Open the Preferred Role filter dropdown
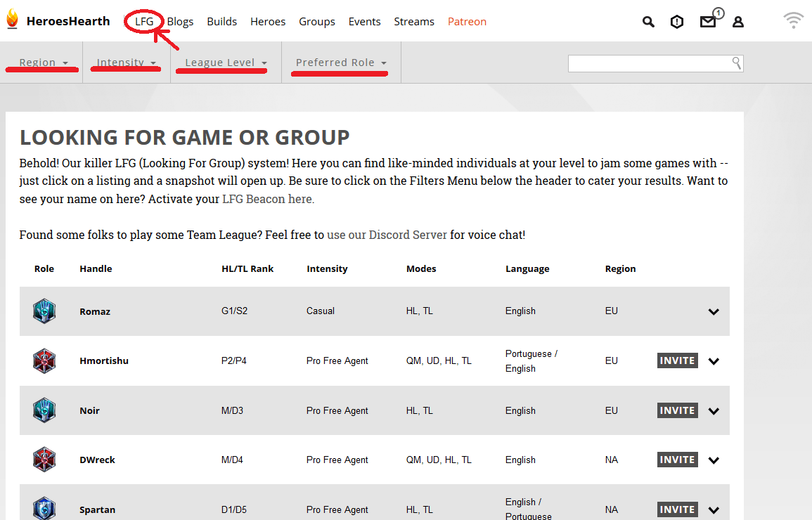The height and width of the screenshot is (520, 812). [341, 63]
